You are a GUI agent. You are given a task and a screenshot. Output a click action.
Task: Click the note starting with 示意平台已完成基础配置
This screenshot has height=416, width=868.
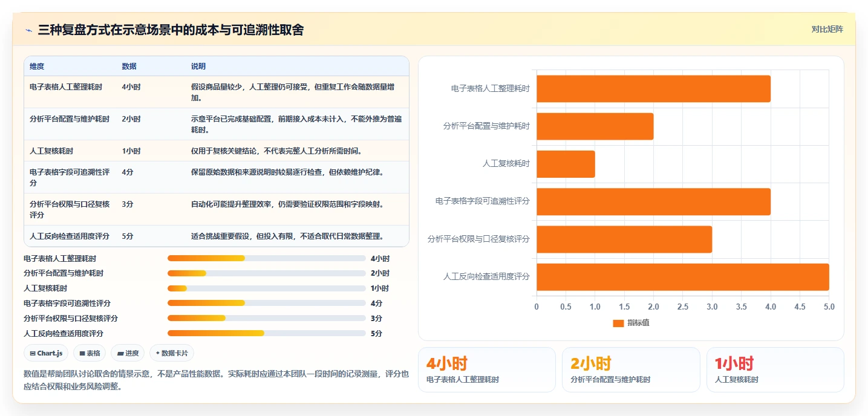(x=296, y=124)
